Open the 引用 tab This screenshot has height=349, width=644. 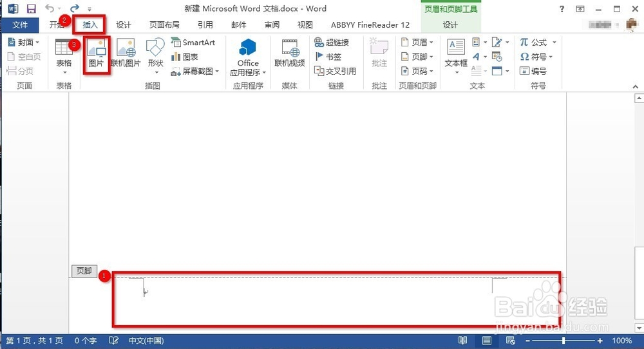point(205,25)
